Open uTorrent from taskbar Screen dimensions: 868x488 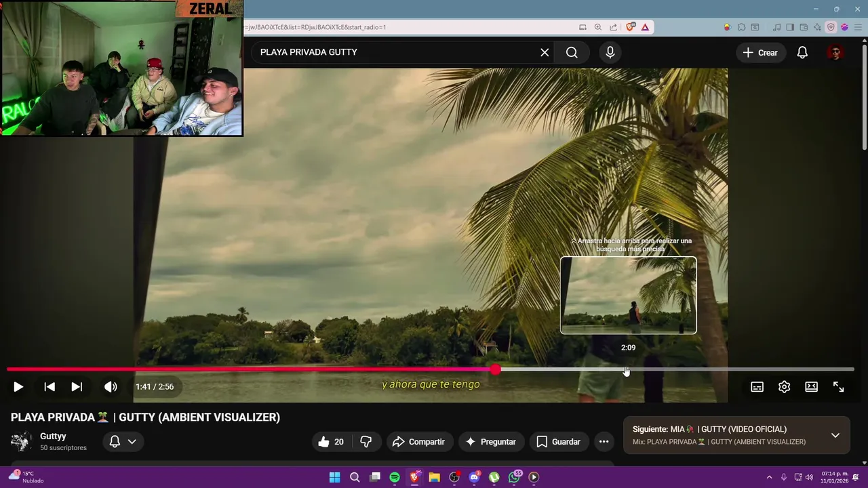494,477
